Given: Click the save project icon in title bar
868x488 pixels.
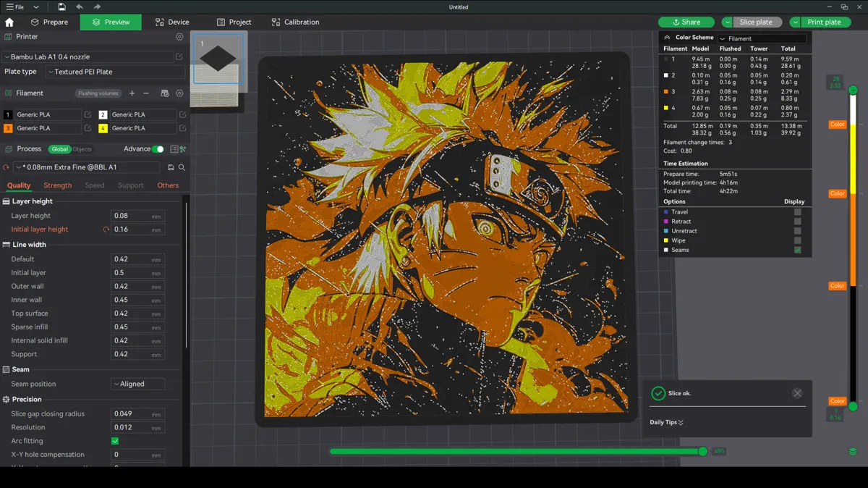Looking at the screenshot, I should 62,7.
